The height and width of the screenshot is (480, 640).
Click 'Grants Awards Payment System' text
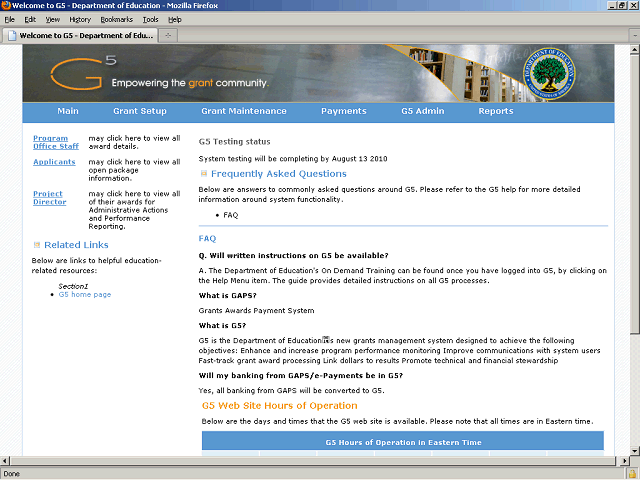256,311
